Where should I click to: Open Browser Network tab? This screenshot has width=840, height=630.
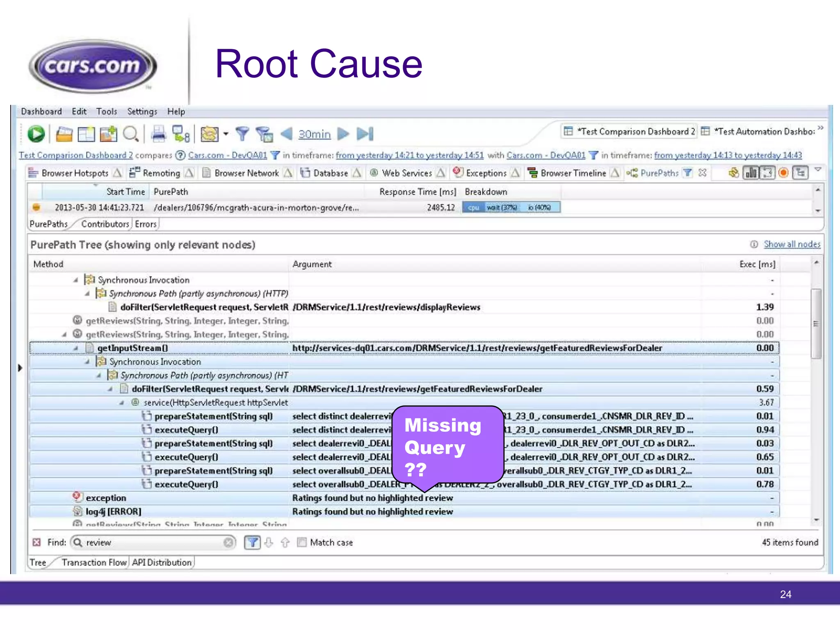247,173
